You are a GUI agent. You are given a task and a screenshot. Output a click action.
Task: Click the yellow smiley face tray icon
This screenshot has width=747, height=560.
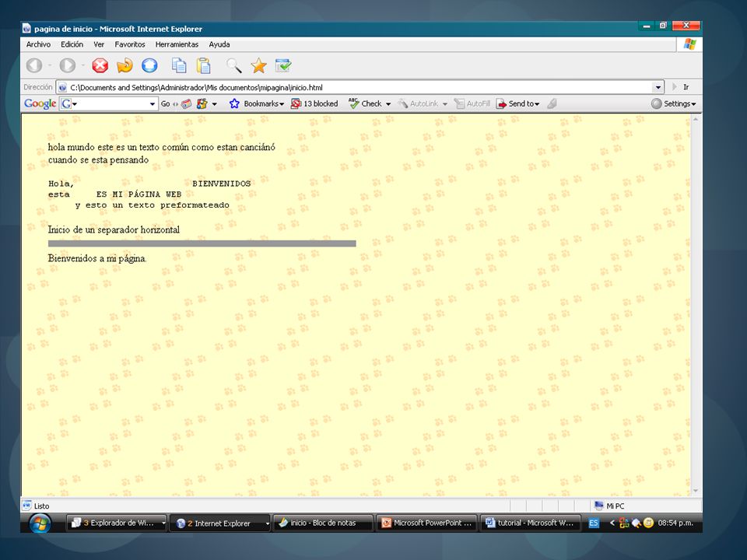point(648,523)
